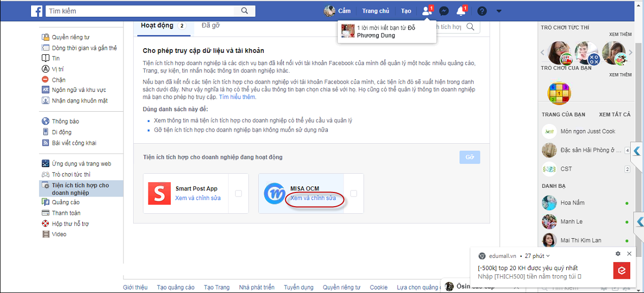Open Quyền riêng tư settings
This screenshot has width=644, height=293.
coord(70,37)
